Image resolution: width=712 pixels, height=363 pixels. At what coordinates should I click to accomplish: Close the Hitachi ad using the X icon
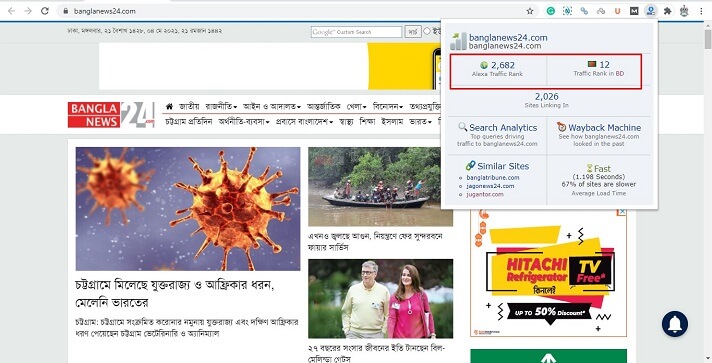click(x=623, y=212)
